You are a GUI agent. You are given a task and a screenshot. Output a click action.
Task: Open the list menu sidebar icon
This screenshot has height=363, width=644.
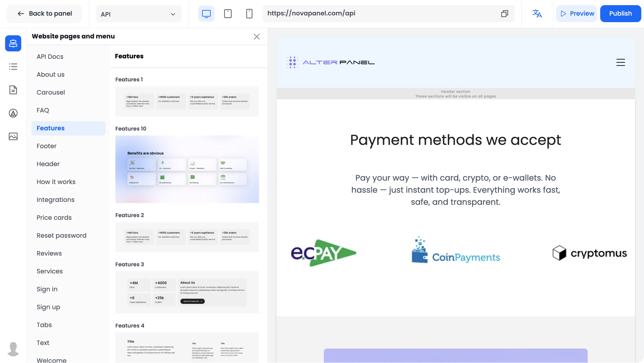[x=13, y=66]
